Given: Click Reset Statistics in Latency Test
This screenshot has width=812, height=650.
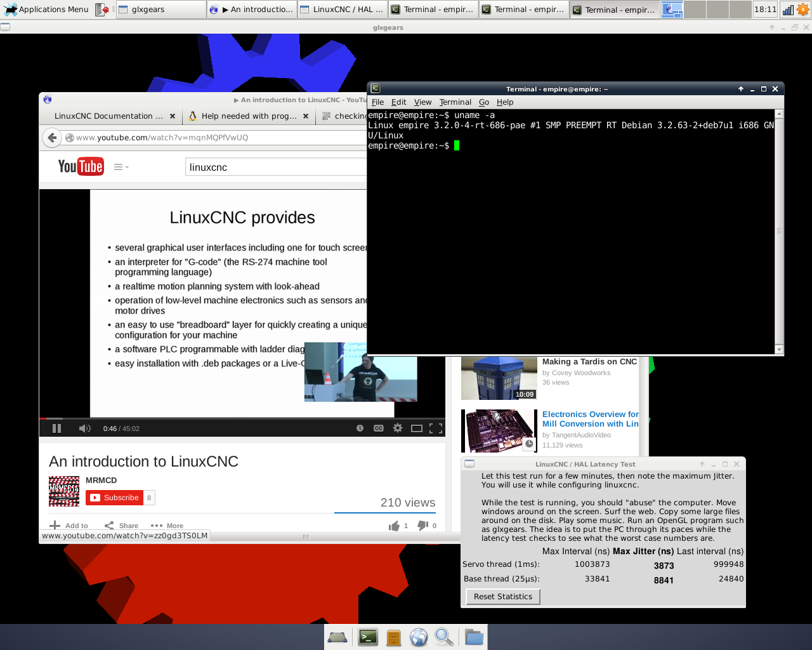Looking at the screenshot, I should tap(503, 597).
